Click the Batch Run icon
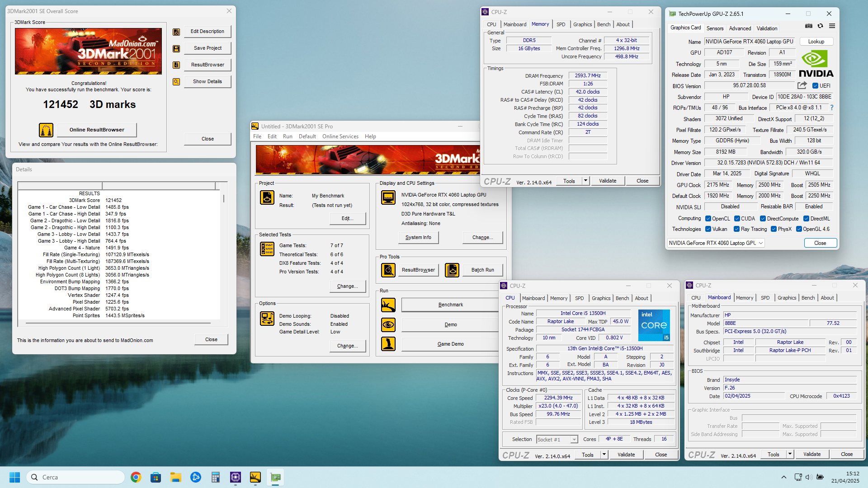The height and width of the screenshot is (488, 868). click(x=452, y=270)
